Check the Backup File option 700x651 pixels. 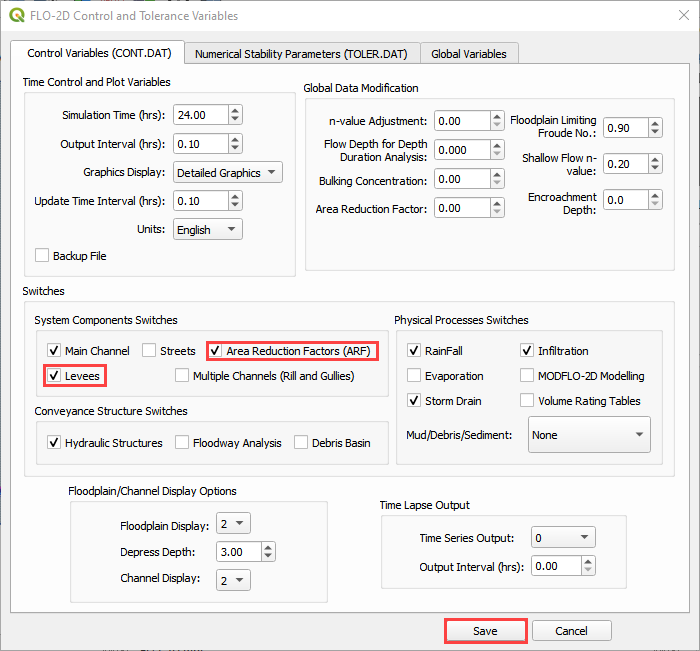(42, 256)
